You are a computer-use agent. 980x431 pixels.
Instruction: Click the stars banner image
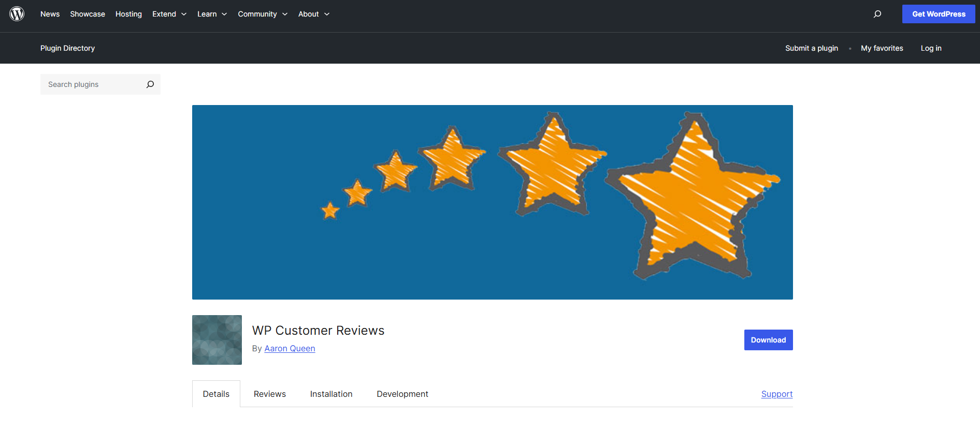coord(492,202)
